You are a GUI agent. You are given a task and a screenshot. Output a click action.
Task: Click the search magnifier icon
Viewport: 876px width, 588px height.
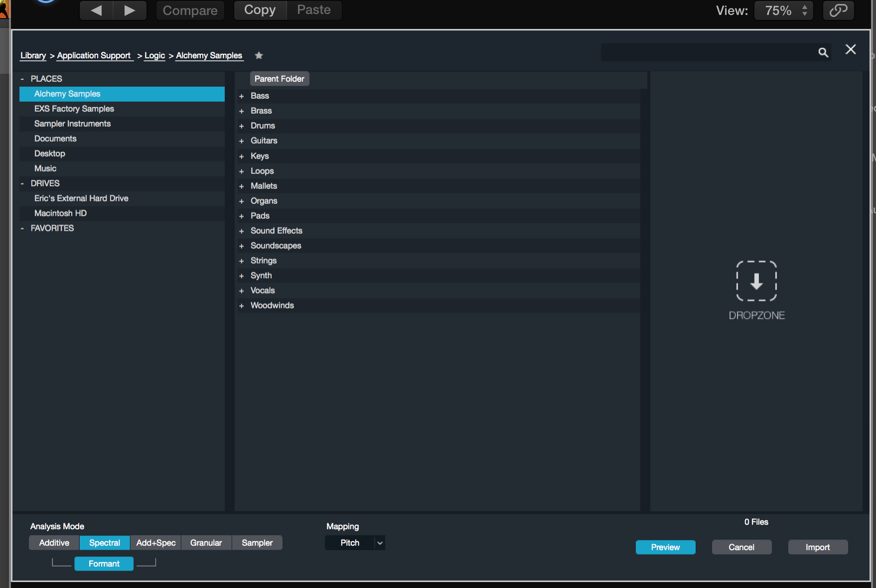tap(823, 52)
